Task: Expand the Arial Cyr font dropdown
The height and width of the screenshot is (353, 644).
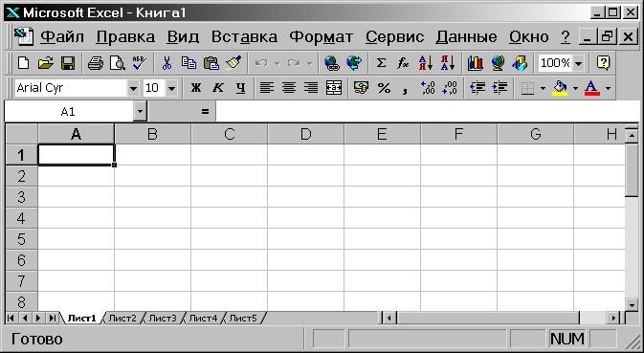Action: (x=133, y=88)
